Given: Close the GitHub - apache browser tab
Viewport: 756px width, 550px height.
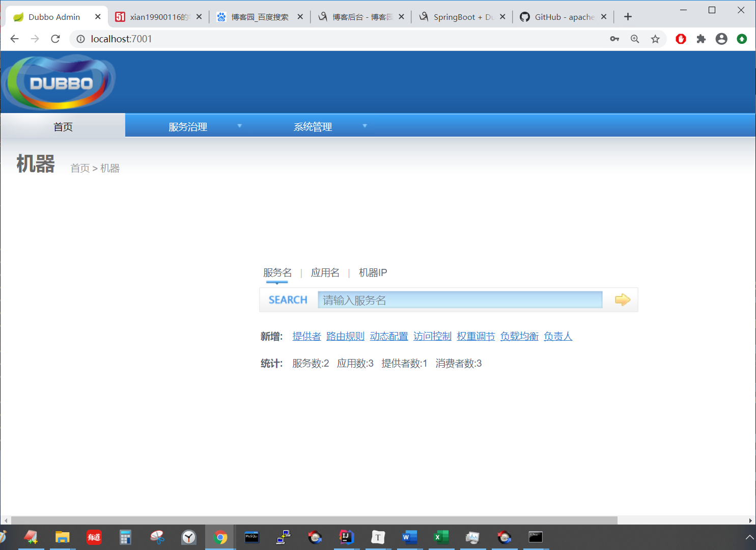Looking at the screenshot, I should (x=604, y=17).
